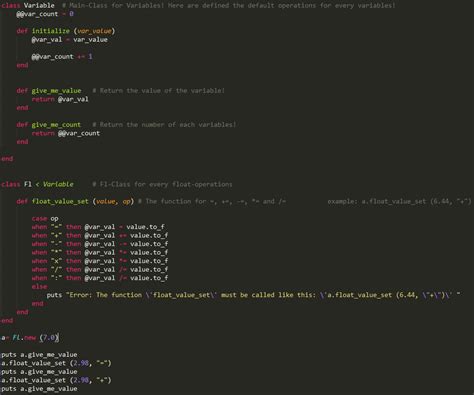Click the 'return @@var_count' statement
The image size is (474, 395).
click(66, 133)
